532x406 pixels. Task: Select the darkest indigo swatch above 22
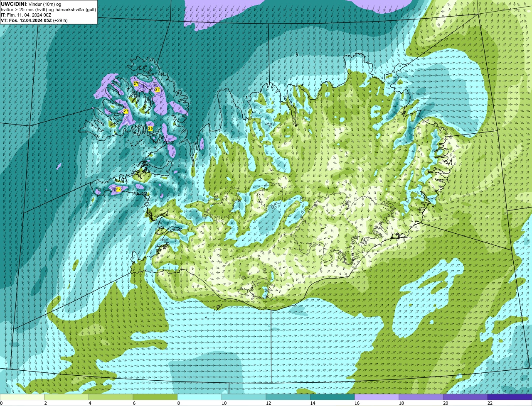[510, 397]
